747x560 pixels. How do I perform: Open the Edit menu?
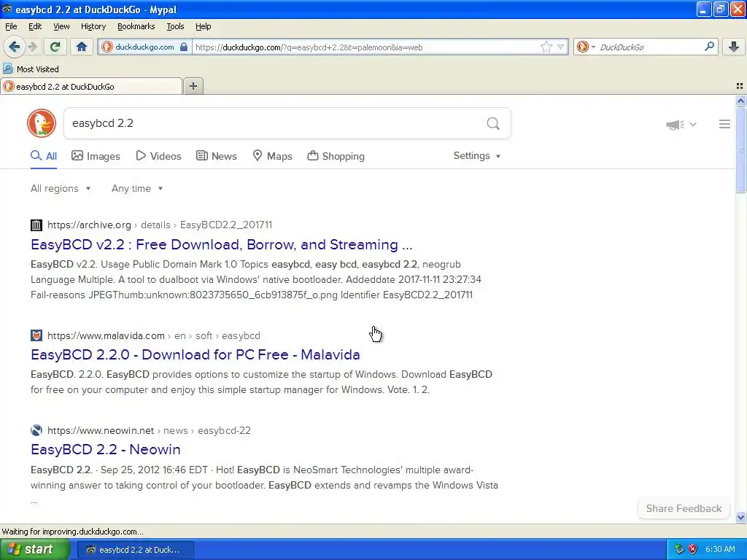pyautogui.click(x=35, y=26)
